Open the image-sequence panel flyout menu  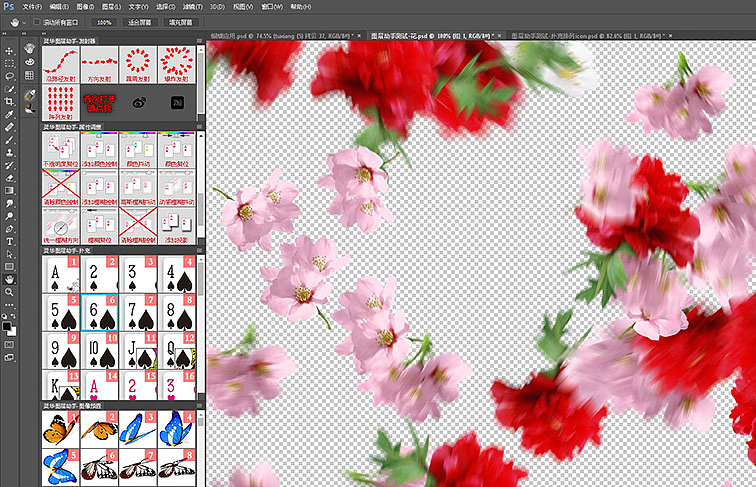[199, 406]
